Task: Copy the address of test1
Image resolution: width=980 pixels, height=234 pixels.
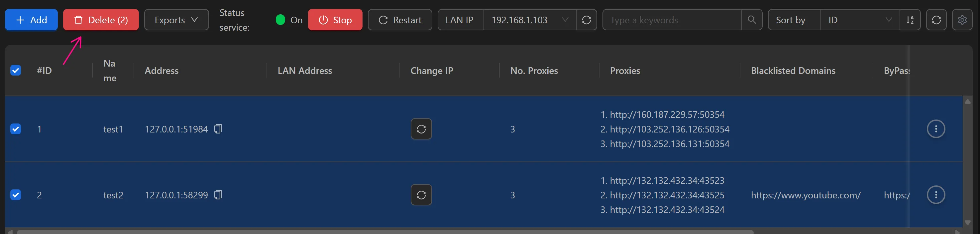Action: point(218,129)
